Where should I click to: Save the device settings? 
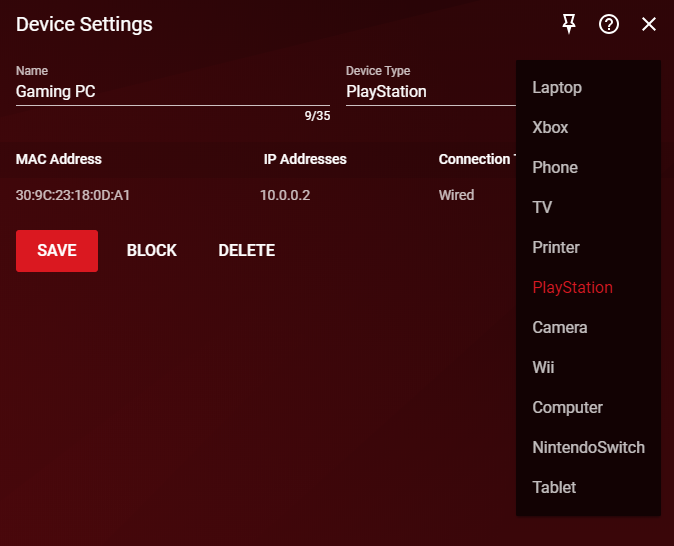click(57, 251)
